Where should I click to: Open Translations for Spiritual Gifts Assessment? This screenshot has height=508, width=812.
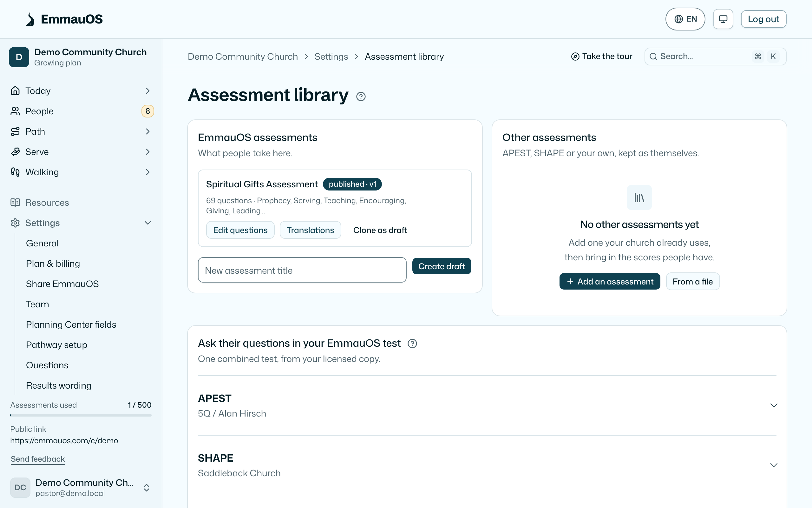coord(311,230)
